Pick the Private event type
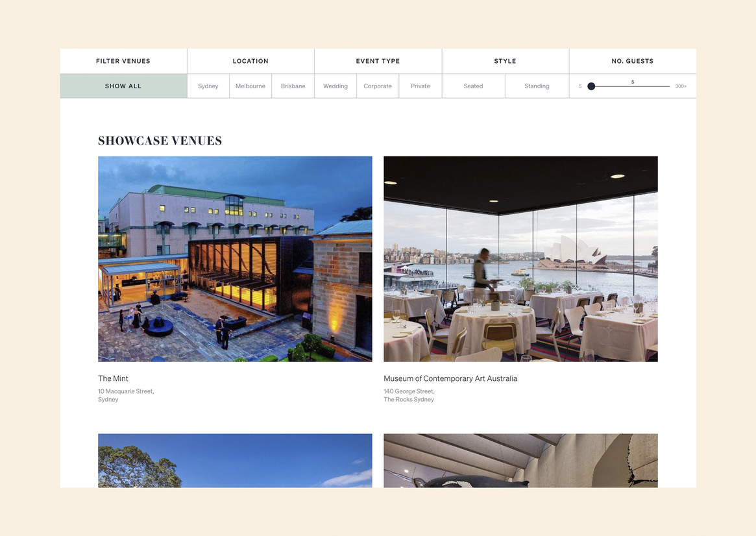 tap(421, 86)
